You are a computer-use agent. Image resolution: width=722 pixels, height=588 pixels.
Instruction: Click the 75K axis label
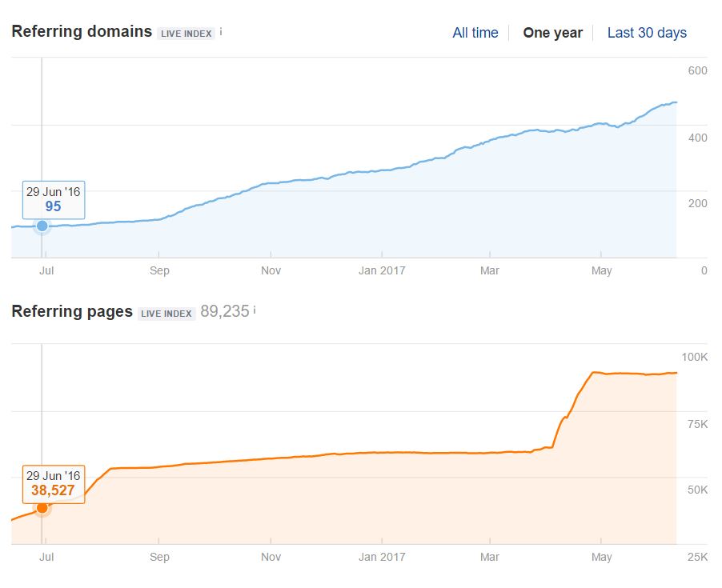(697, 424)
